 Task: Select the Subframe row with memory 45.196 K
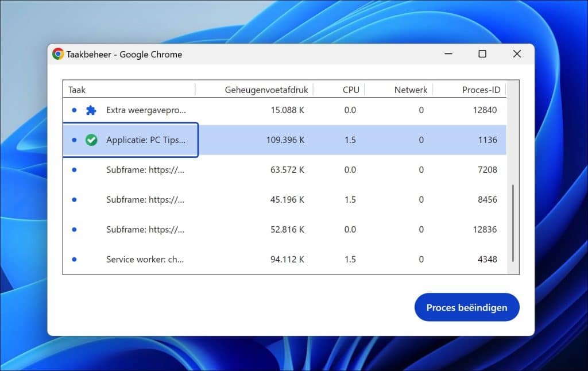(285, 199)
